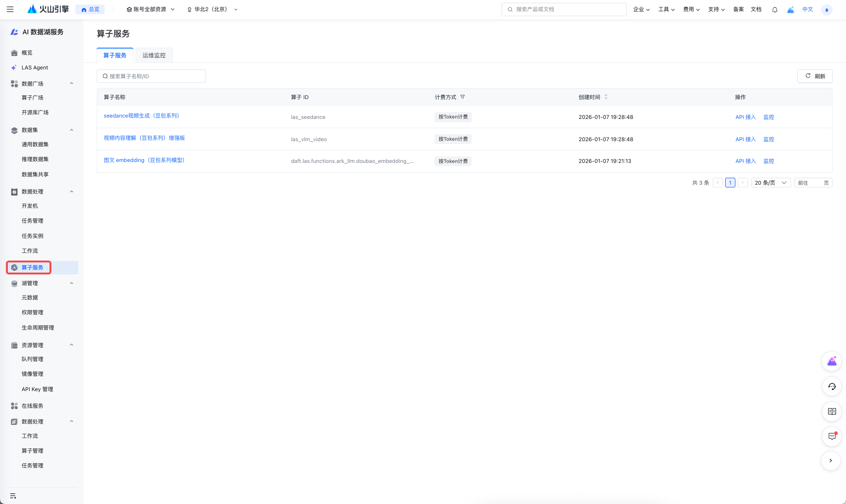This screenshot has height=504, width=846.
Task: Open the customer service headset icon
Action: point(832,386)
